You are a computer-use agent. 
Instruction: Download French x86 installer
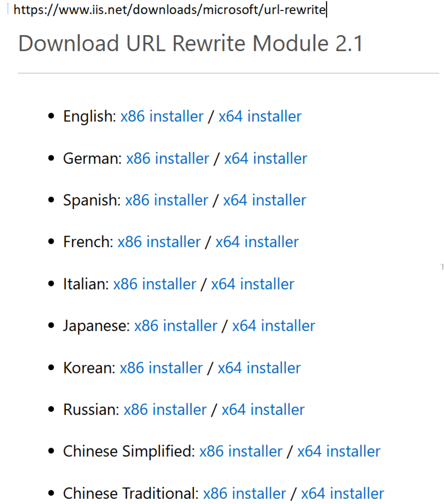(159, 242)
